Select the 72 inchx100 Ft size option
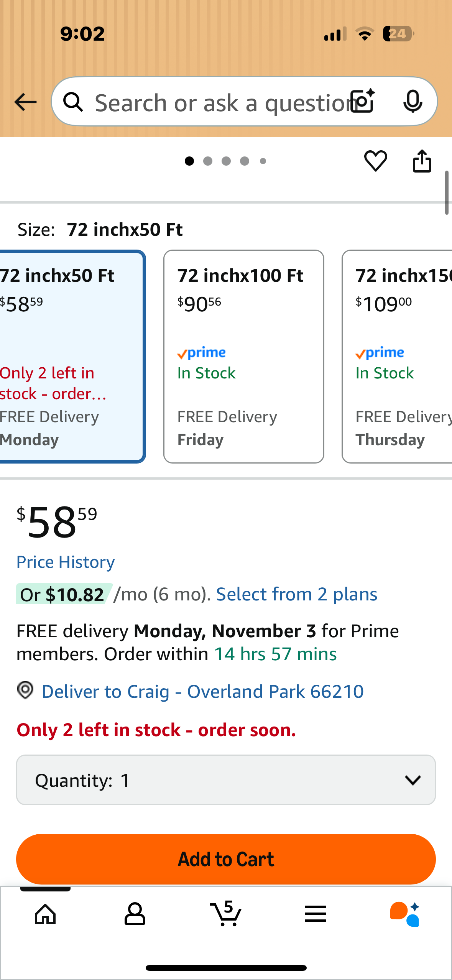 pos(243,357)
